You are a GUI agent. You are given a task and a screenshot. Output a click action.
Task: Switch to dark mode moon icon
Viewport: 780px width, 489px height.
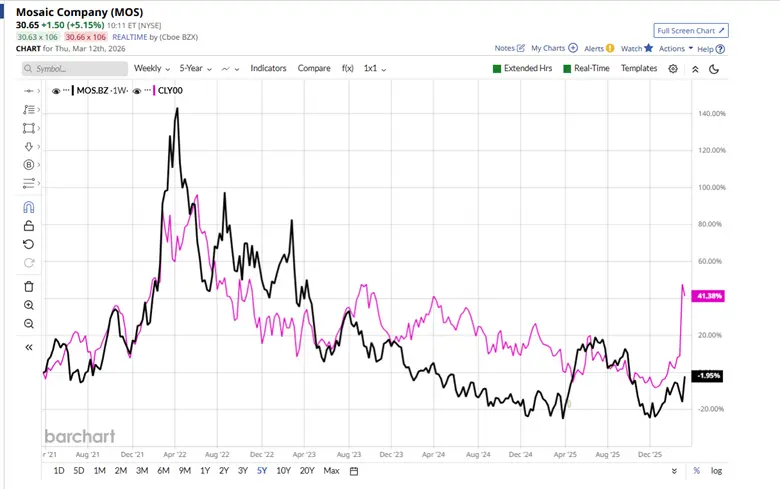(714, 69)
